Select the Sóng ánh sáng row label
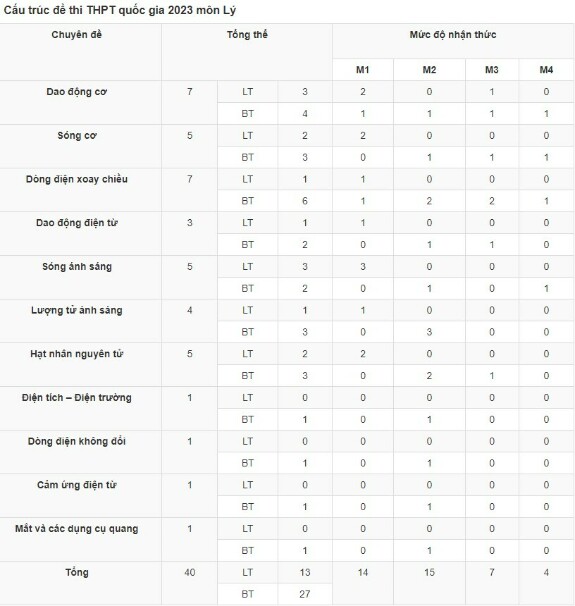 [x=77, y=267]
